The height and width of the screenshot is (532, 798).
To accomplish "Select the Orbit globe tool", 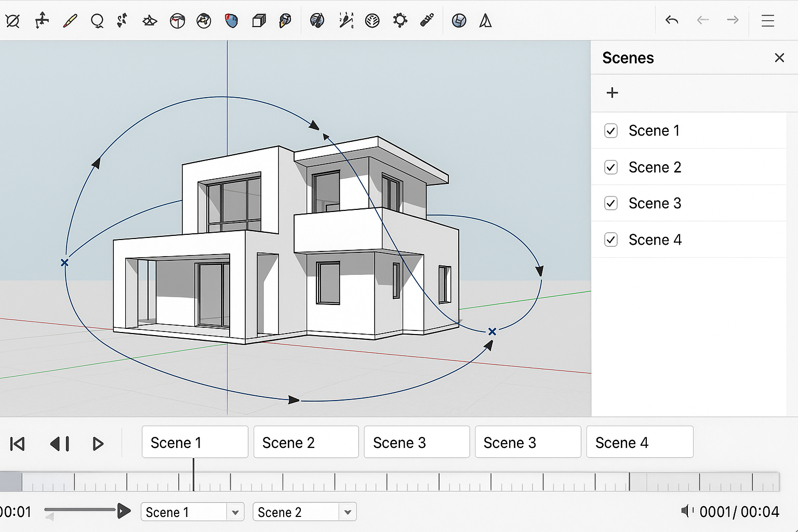I will [204, 21].
